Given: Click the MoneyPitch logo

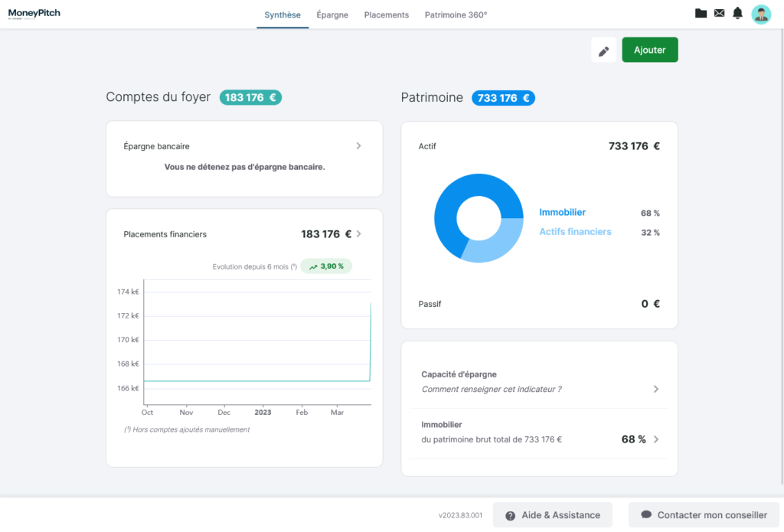Looking at the screenshot, I should click(x=34, y=14).
